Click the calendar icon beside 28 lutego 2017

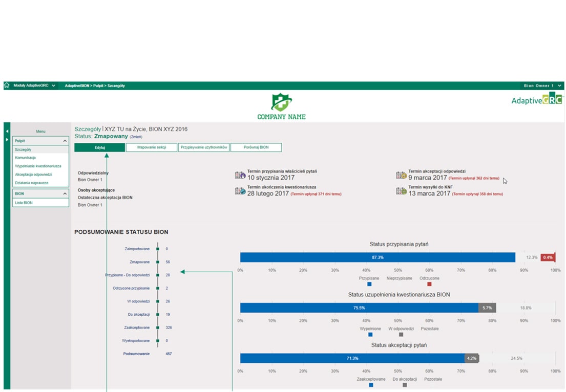tap(240, 191)
